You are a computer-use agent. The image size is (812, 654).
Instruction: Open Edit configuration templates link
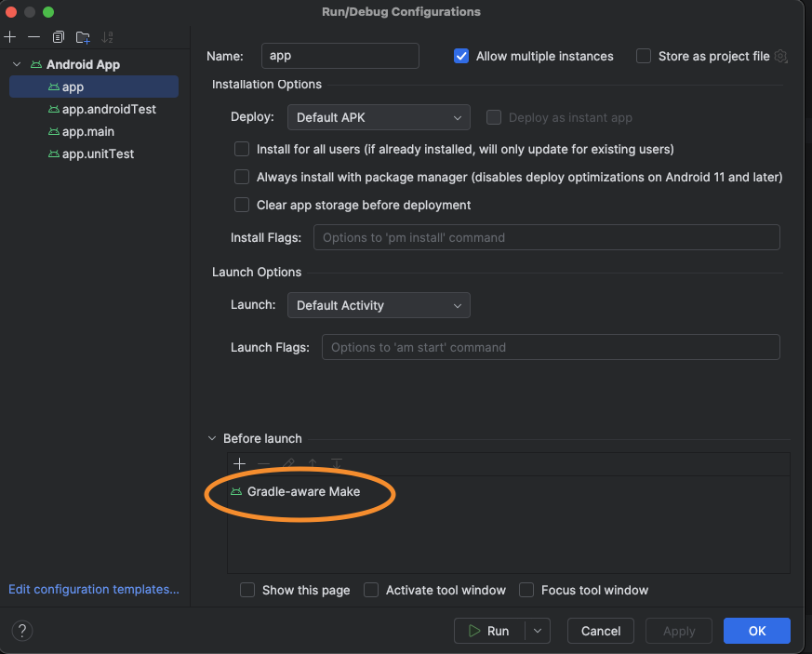point(93,589)
